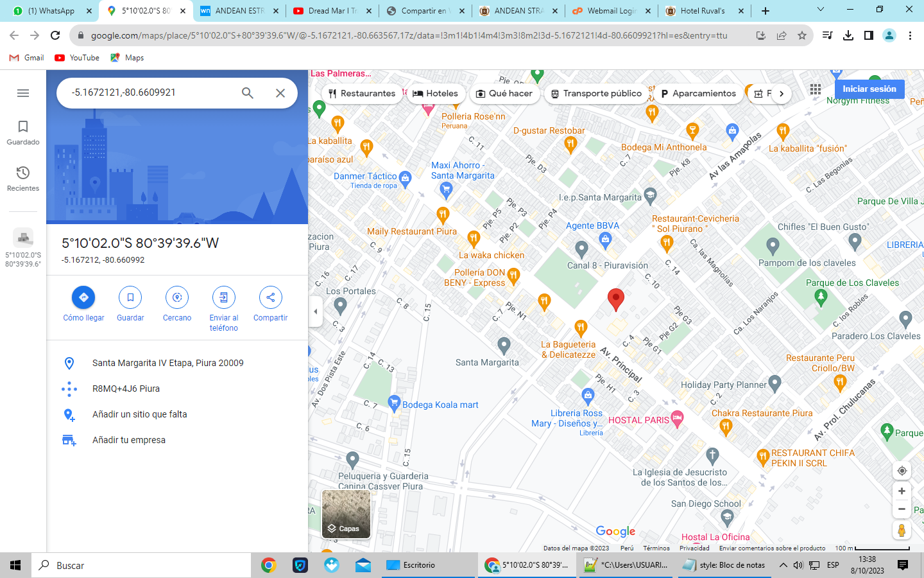The height and width of the screenshot is (578, 924).
Task: Share the location with the Compartir icon
Action: (x=270, y=297)
